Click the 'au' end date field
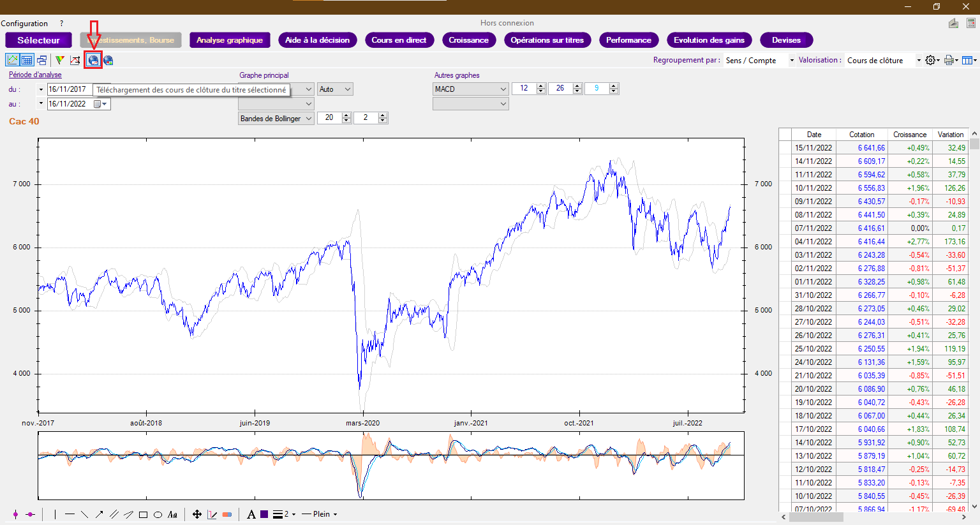Viewport: 980px width, 525px height. (x=70, y=104)
